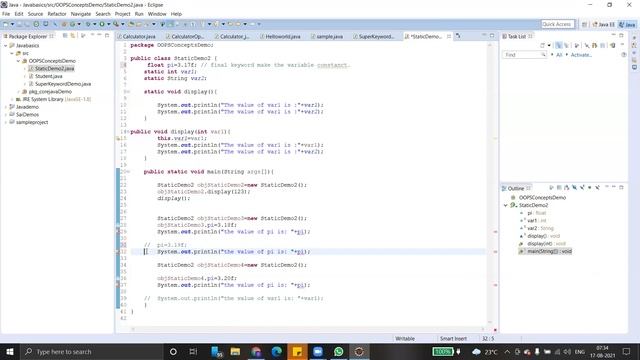Image resolution: width=640 pixels, height=360 pixels.
Task: Select Student.java in Package Explorer
Action: [x=49, y=76]
